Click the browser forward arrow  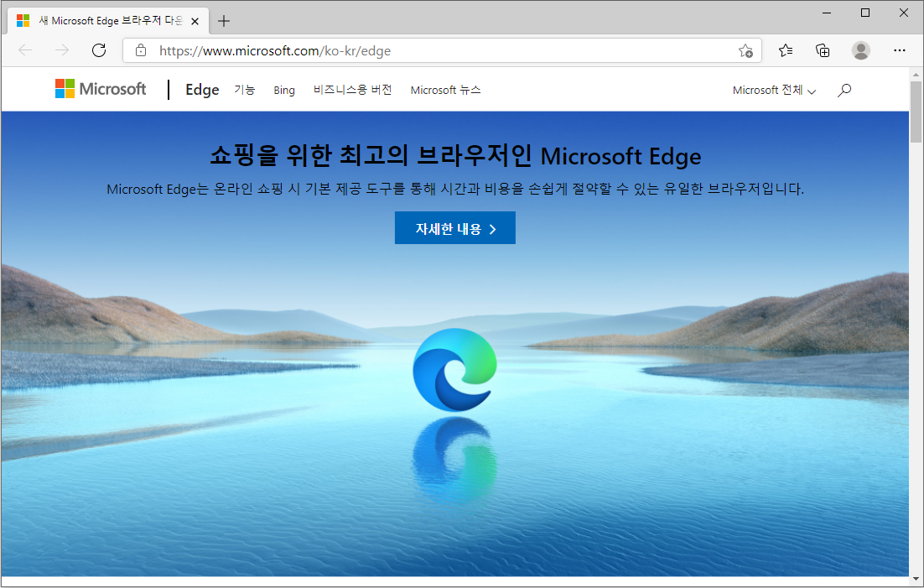click(x=62, y=50)
